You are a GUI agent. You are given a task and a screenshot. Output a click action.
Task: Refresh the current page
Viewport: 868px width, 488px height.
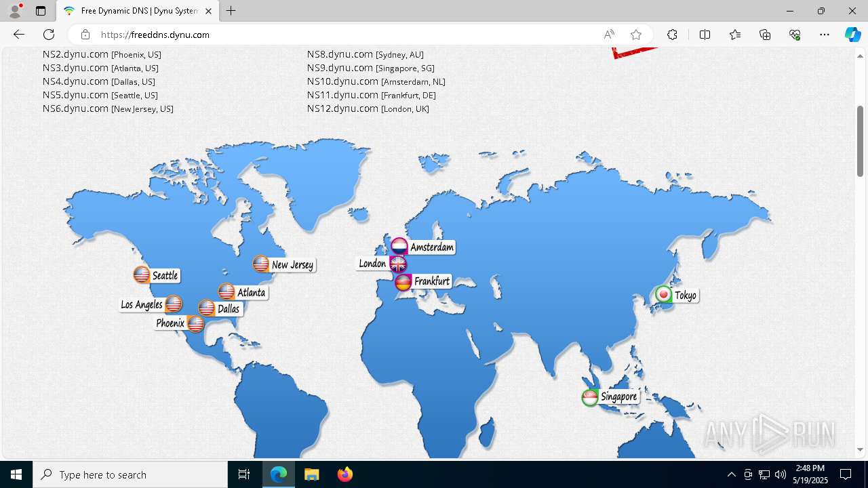click(49, 35)
